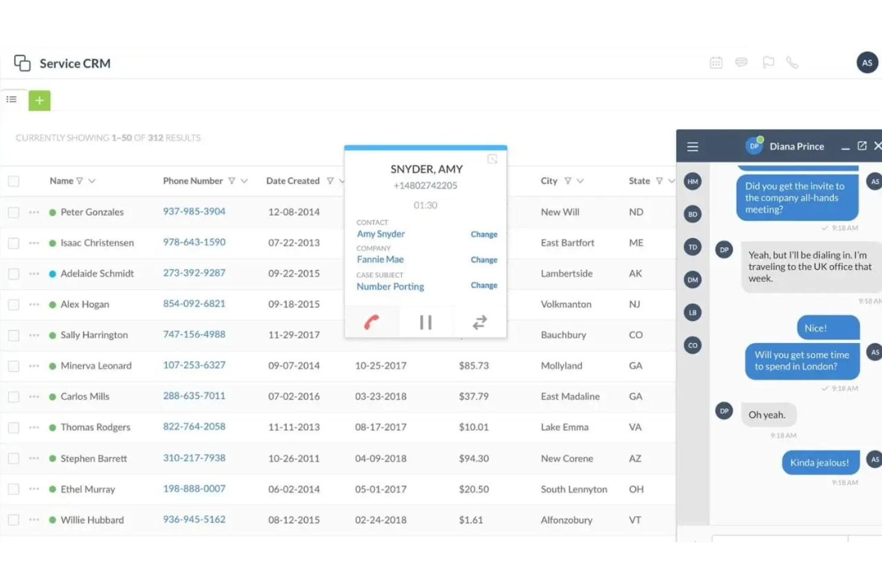This screenshot has height=588, width=882.
Task: Check the box for Sally Harrington
Action: click(x=14, y=335)
